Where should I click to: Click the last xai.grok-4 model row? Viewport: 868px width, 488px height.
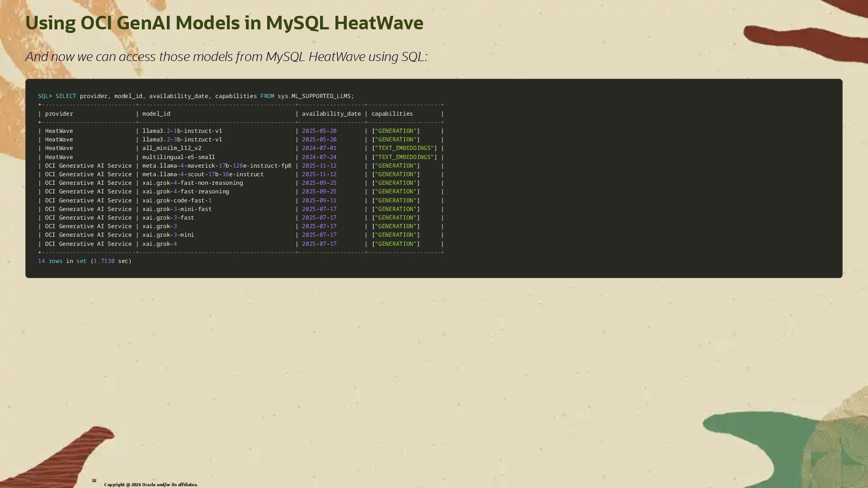click(x=159, y=244)
